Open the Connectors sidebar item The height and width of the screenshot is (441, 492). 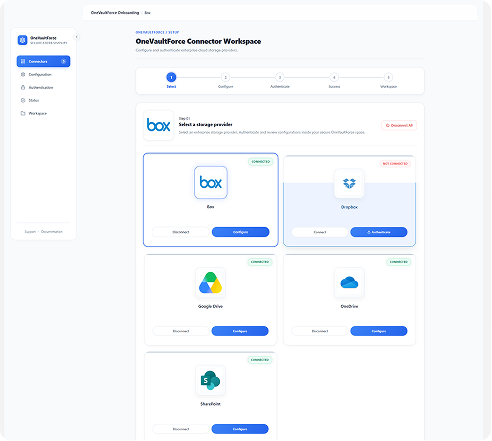(43, 61)
